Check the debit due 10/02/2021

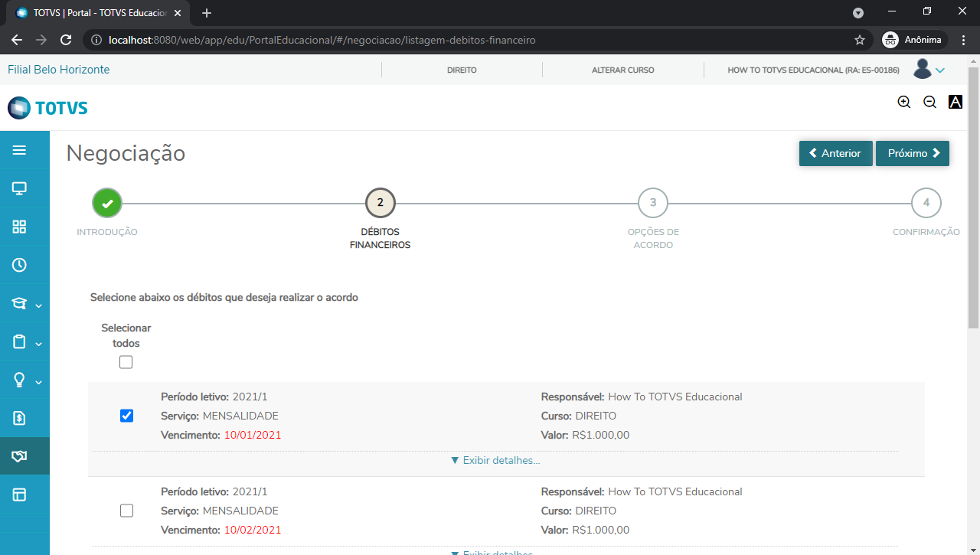pos(126,511)
